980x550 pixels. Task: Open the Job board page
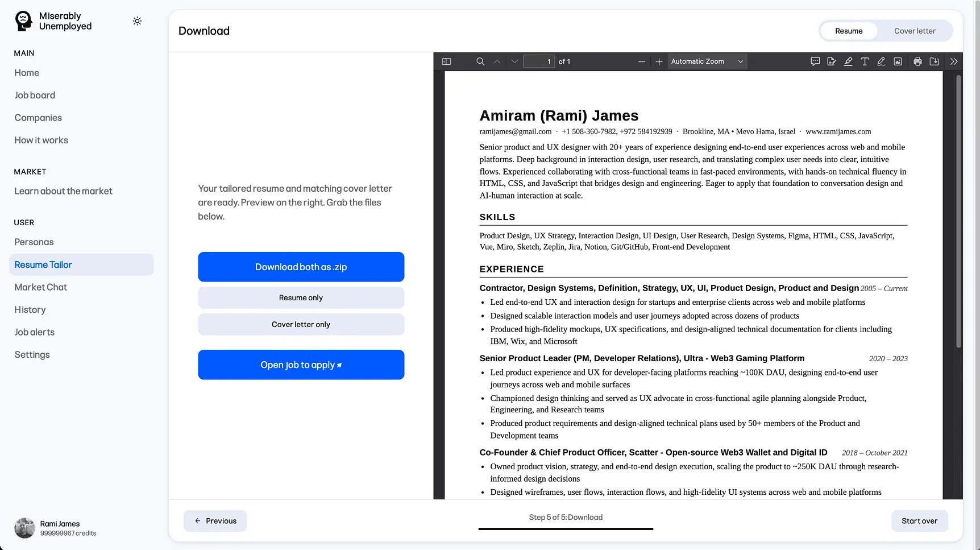click(x=35, y=95)
